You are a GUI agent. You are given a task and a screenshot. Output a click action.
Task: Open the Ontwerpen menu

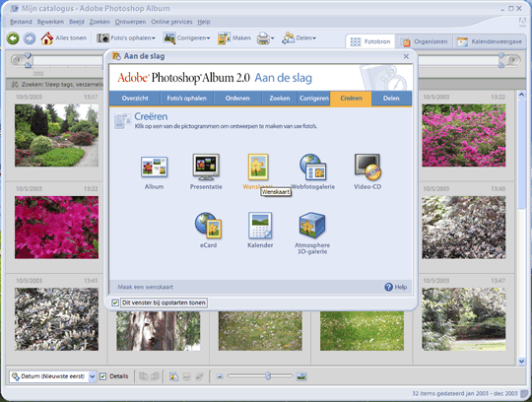tap(130, 22)
